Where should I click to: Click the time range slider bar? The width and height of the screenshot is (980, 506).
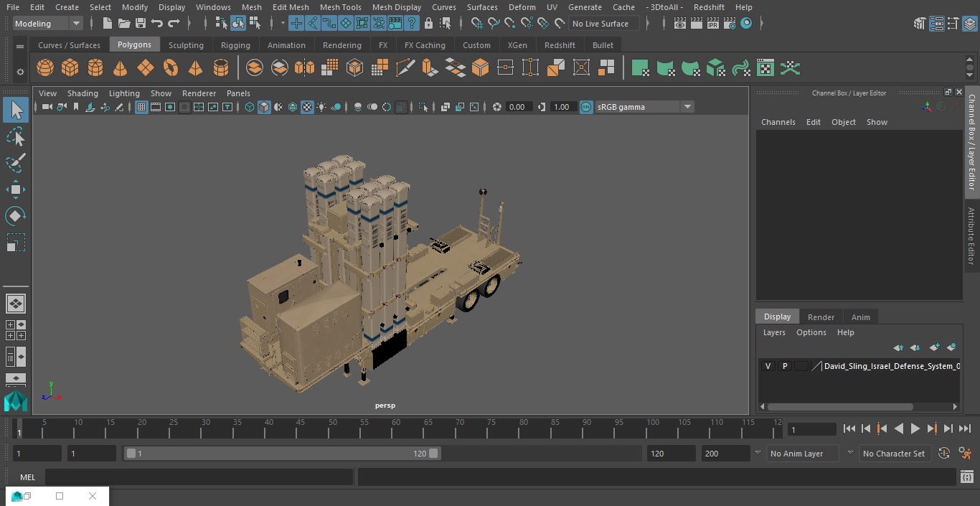[282, 454]
